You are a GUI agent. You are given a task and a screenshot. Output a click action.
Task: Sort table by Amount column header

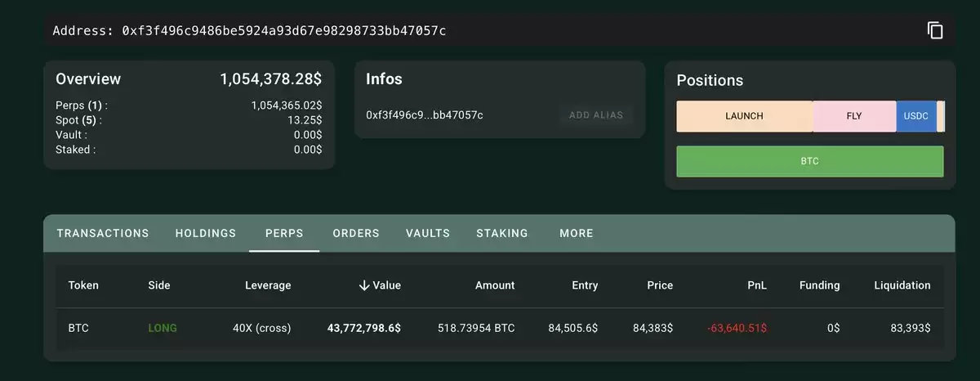pos(495,285)
